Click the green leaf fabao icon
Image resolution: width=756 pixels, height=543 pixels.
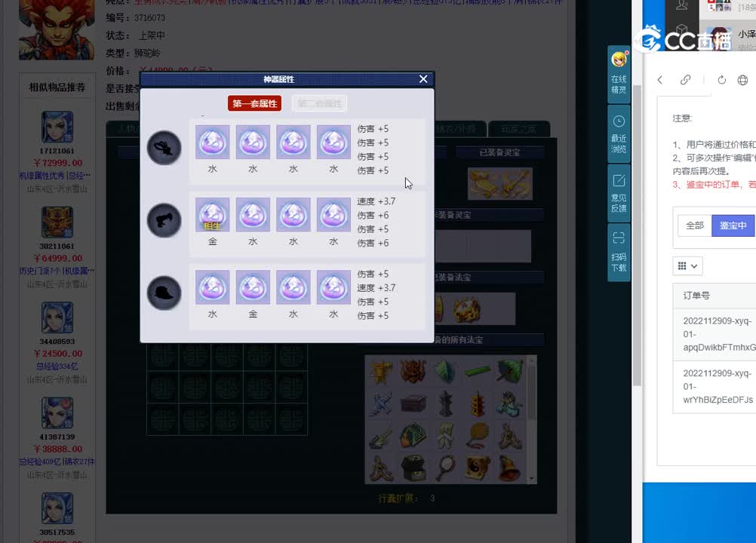(x=445, y=372)
